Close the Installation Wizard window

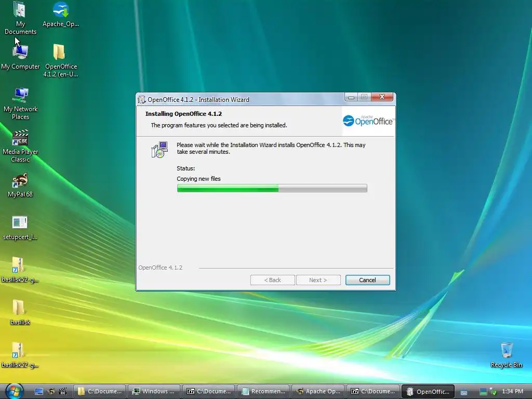pos(382,97)
